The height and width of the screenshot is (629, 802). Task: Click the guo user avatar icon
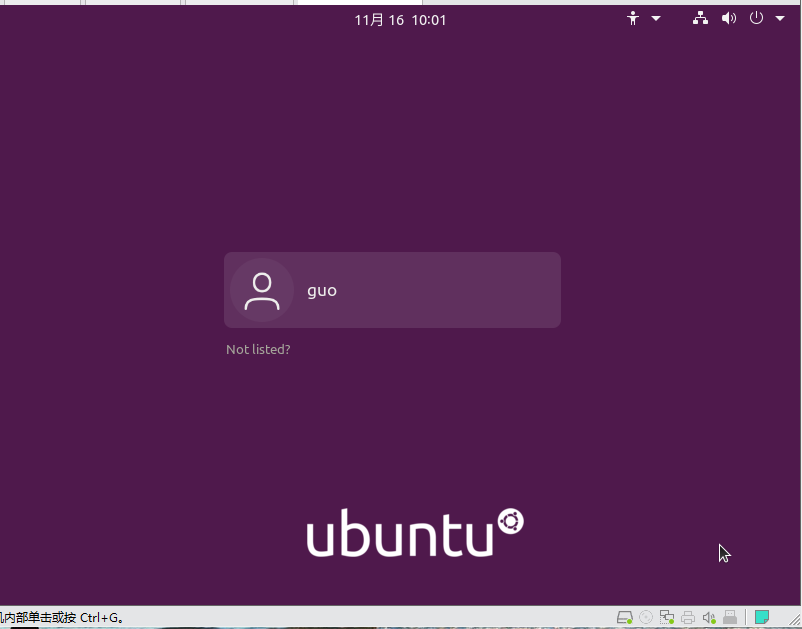262,290
